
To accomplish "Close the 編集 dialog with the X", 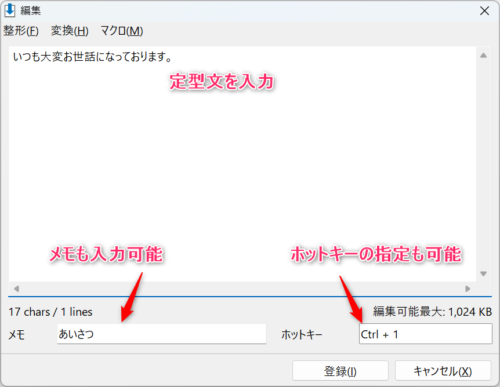I will (x=484, y=11).
